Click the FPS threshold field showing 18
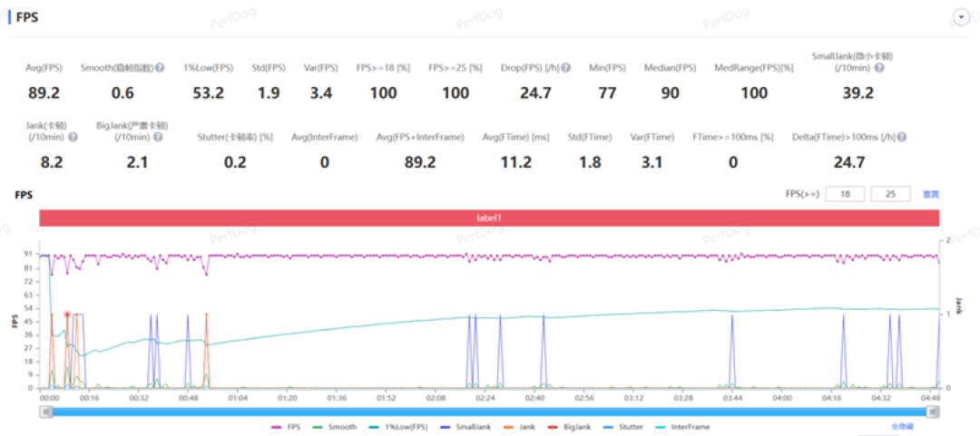This screenshot has height=436, width=980. point(846,194)
